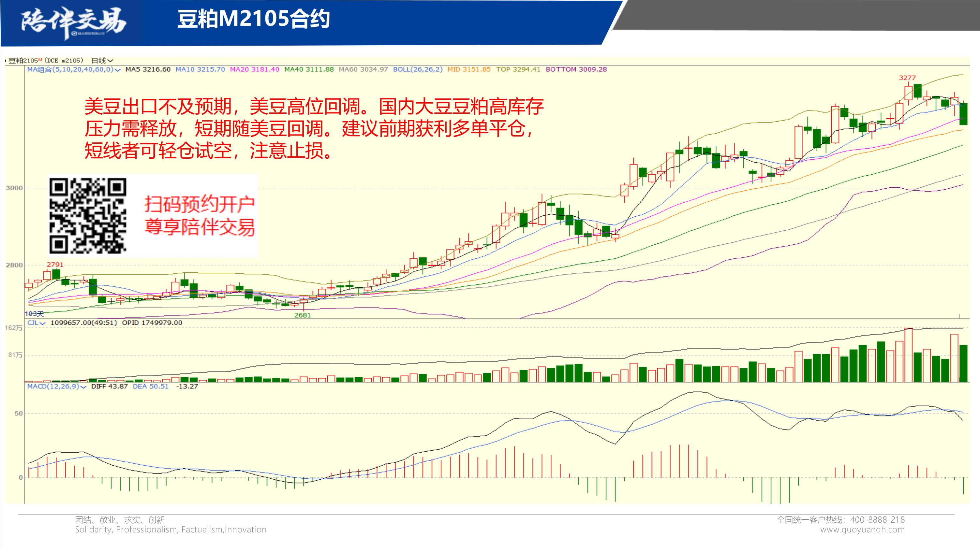The width and height of the screenshot is (980, 550).
Task: Click the 豆粕2105 (DCE m2105) contract name
Action: [46, 60]
